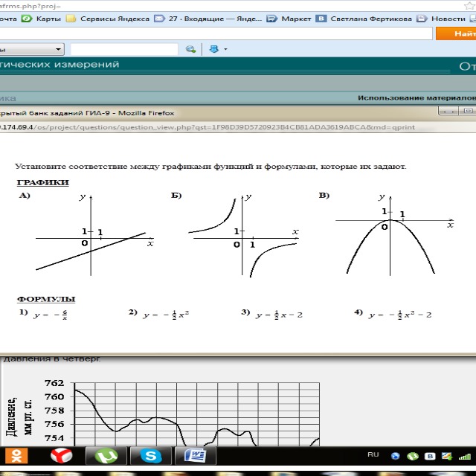This screenshot has height=476, width=476.
Task: Open the toolbar combo box dropdown
Action: click(58, 49)
